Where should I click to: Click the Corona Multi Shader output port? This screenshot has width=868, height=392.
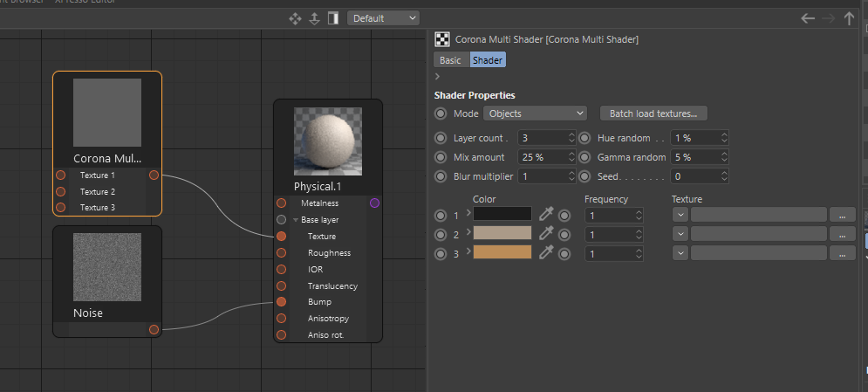(x=154, y=175)
